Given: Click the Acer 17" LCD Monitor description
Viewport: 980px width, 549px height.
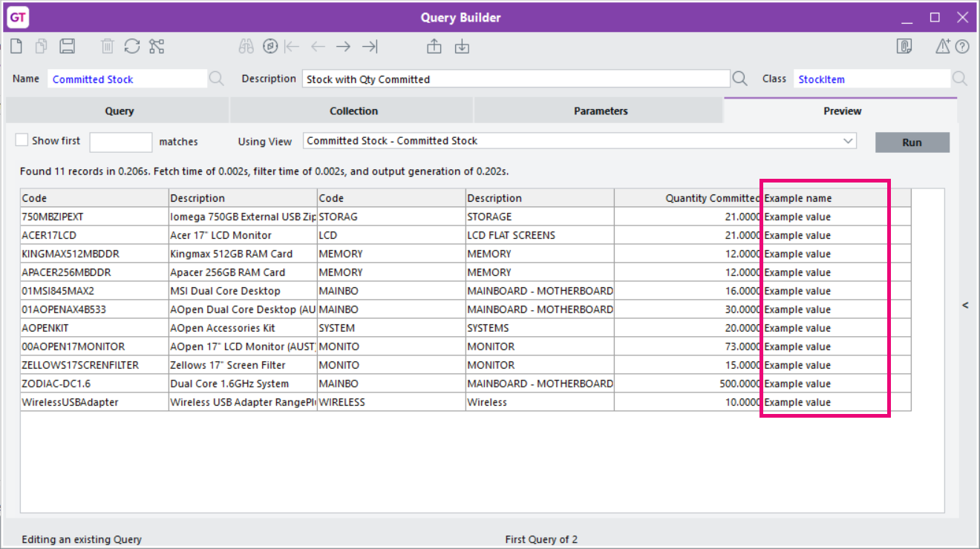Looking at the screenshot, I should tap(243, 235).
